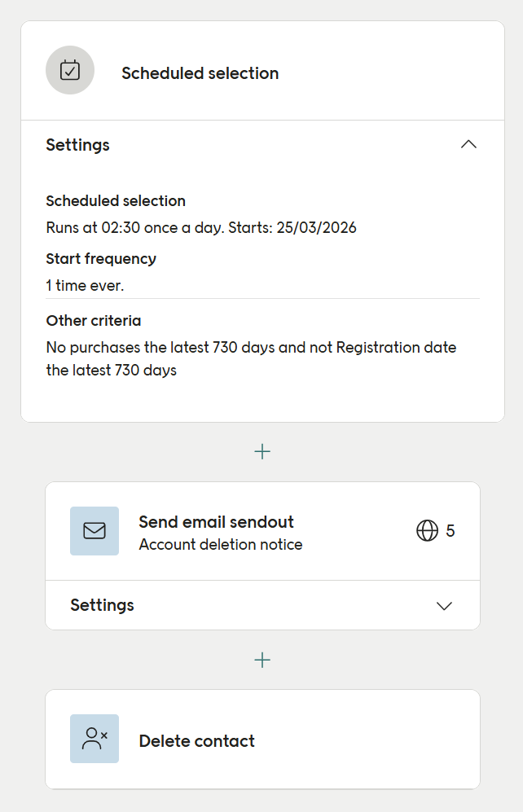The height and width of the screenshot is (812, 523).
Task: Collapse Scheduled selection Settings chevron
Action: pyautogui.click(x=468, y=144)
